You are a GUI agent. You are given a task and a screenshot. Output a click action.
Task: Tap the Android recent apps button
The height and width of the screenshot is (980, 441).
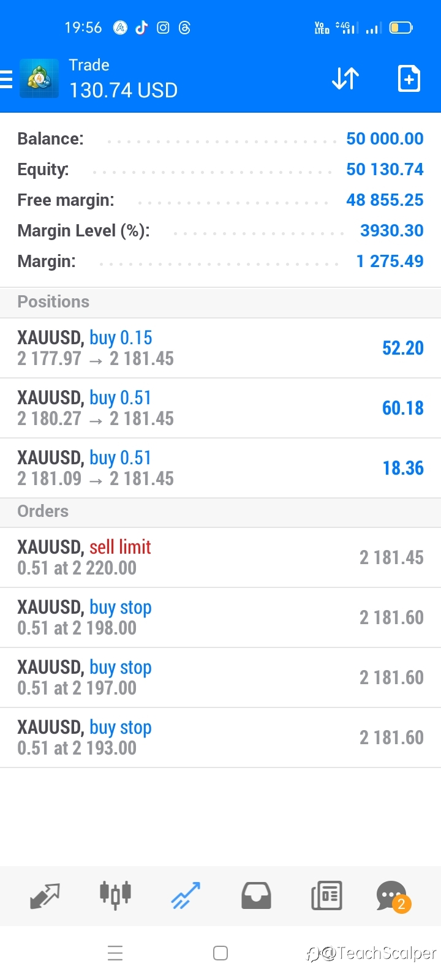tap(115, 953)
